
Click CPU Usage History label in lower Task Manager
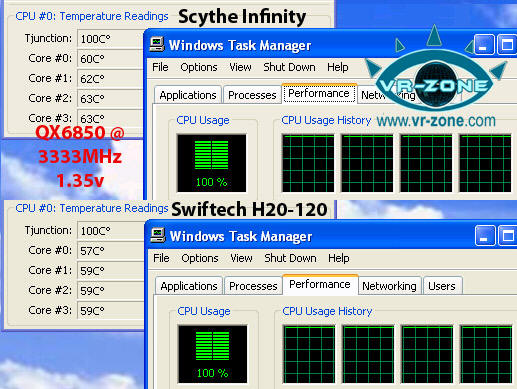[327, 311]
